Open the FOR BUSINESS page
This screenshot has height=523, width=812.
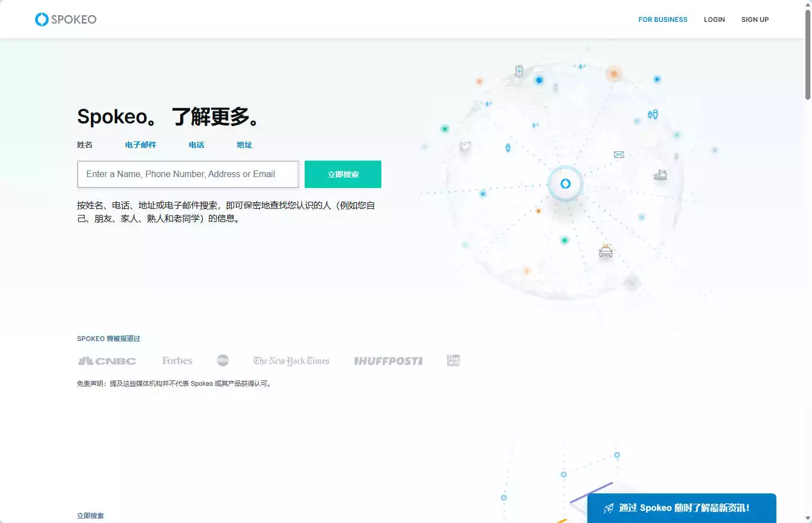point(662,20)
